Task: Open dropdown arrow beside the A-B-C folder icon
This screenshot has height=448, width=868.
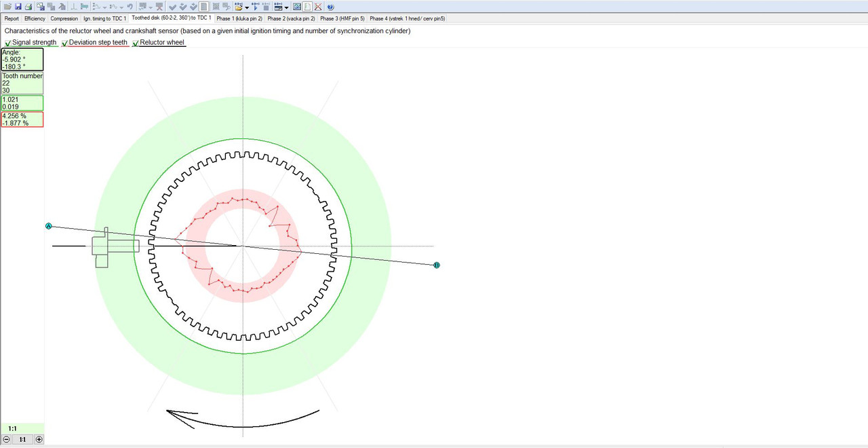Action: pyautogui.click(x=247, y=7)
